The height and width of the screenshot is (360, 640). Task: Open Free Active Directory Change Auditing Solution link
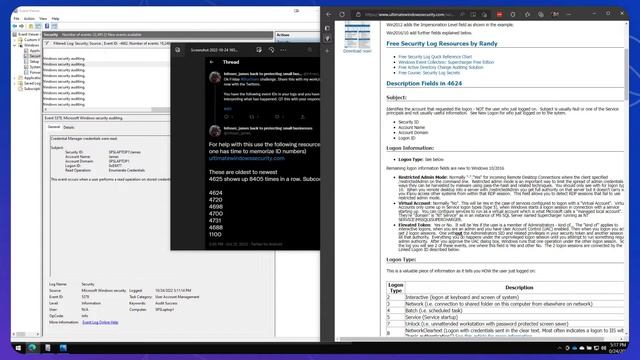tap(441, 67)
